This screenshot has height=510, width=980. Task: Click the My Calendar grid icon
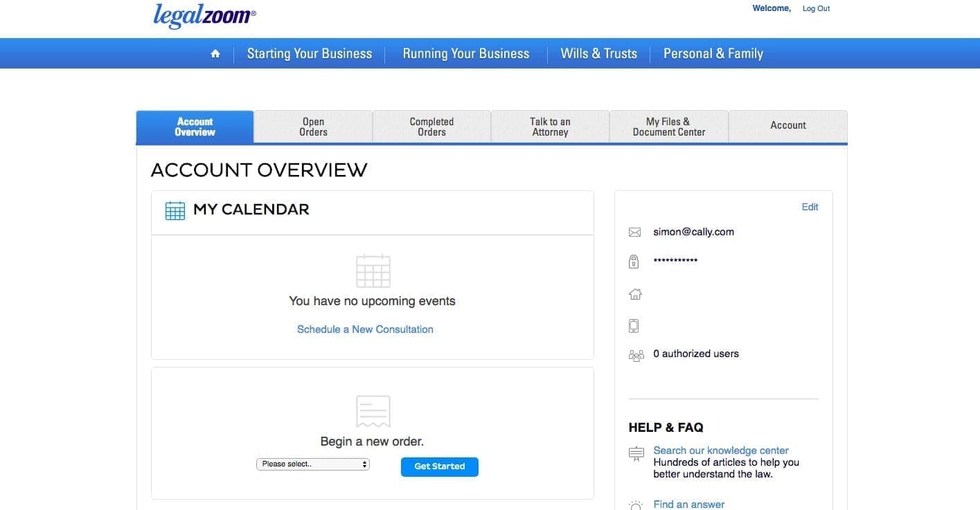tap(175, 210)
